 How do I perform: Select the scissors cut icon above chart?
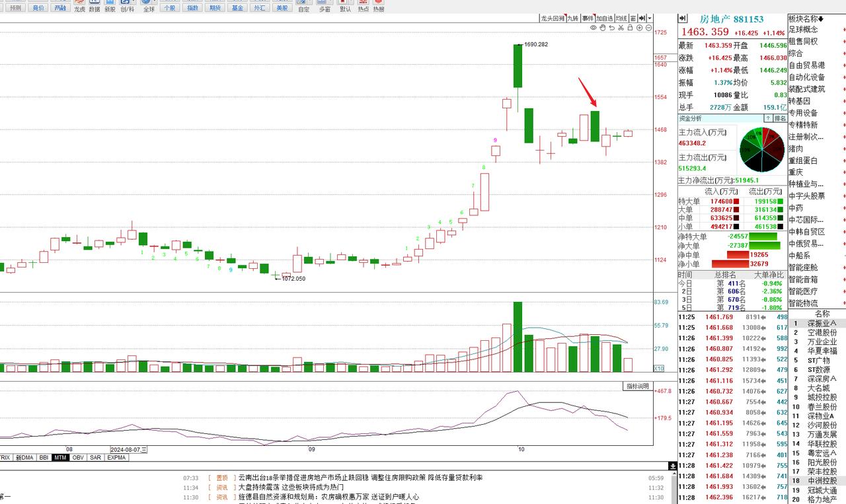click(x=621, y=28)
